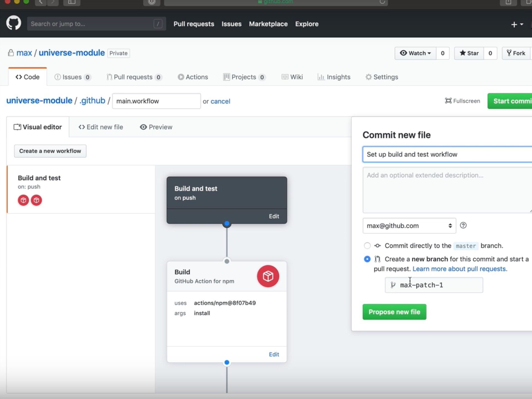This screenshot has height=399, width=532.
Task: Click the branch icon inside the max-patch-1 field
Action: pos(393,285)
